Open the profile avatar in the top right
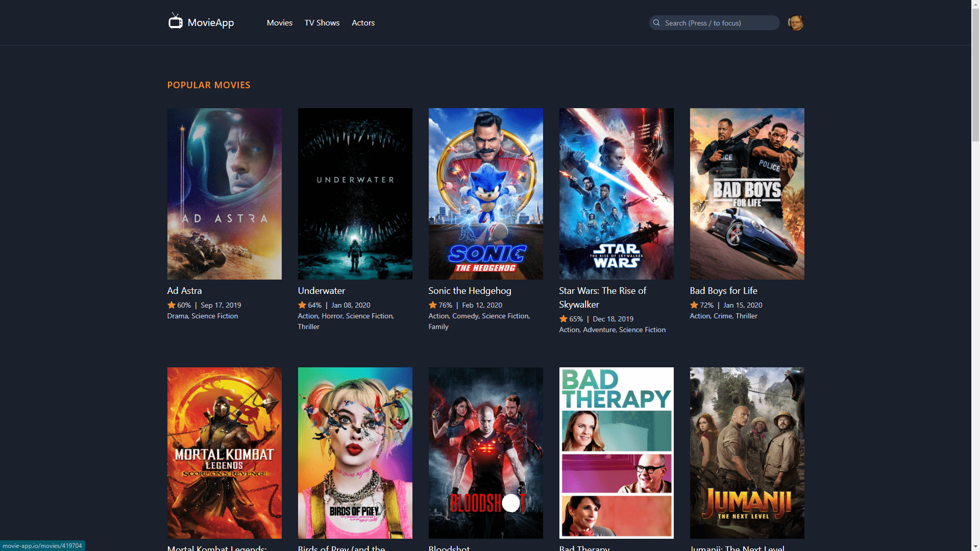The width and height of the screenshot is (980, 551). point(795,22)
